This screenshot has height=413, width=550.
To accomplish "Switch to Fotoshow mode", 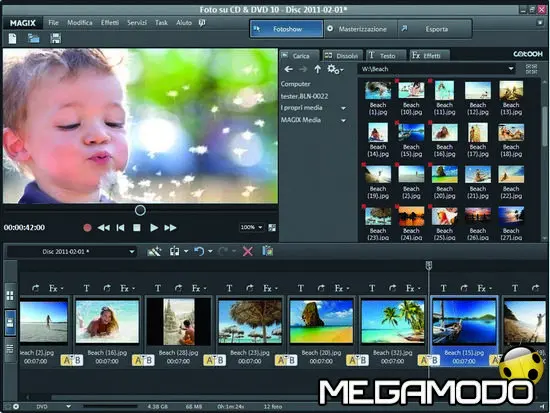I will [x=287, y=29].
